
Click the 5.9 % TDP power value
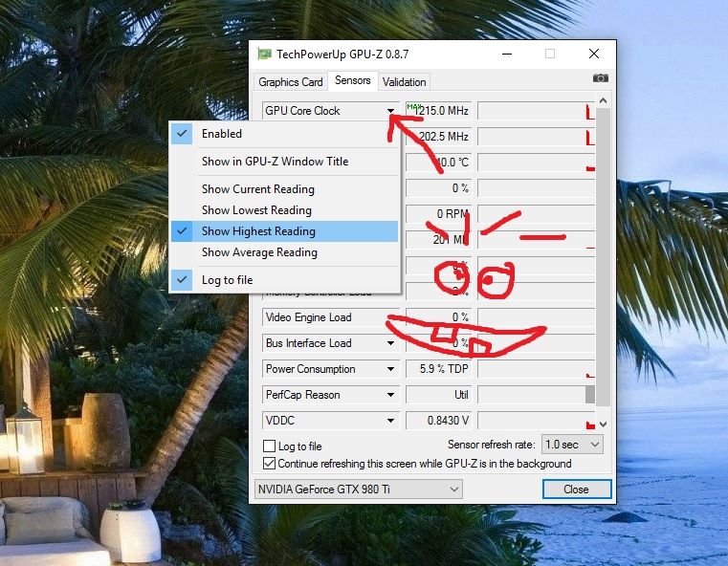coord(439,369)
